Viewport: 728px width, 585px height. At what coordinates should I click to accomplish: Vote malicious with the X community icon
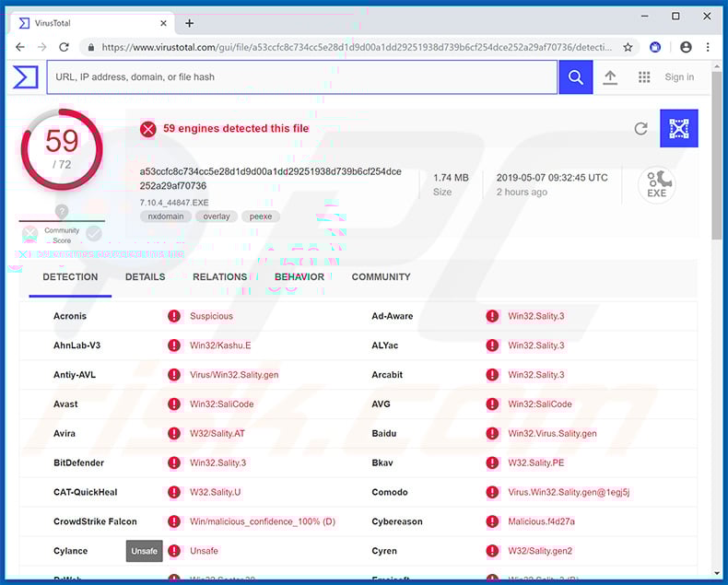point(30,233)
